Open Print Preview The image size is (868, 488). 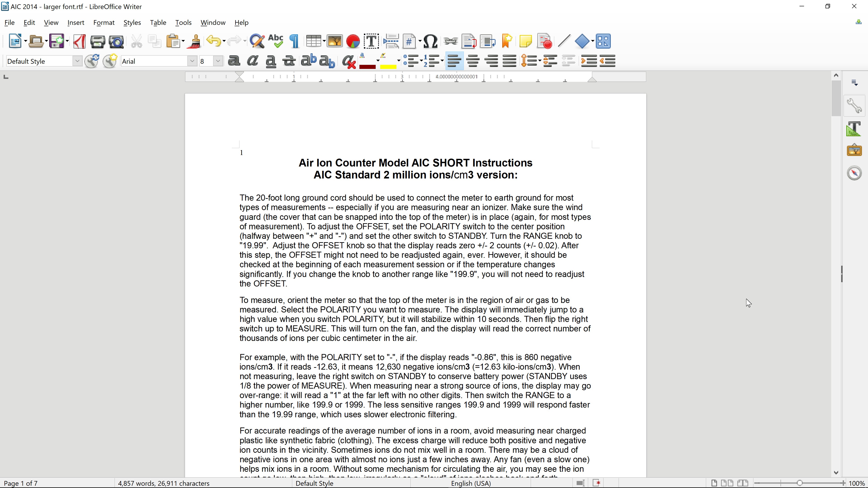tap(117, 41)
